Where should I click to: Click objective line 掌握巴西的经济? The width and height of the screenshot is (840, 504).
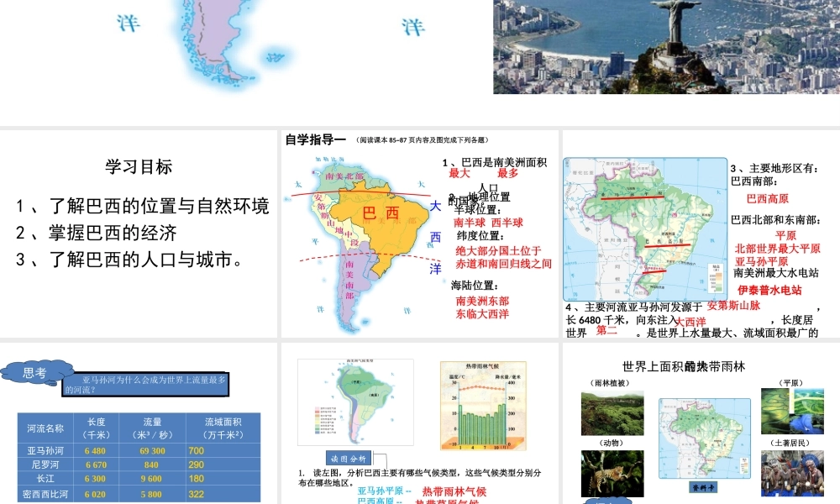coord(97,233)
